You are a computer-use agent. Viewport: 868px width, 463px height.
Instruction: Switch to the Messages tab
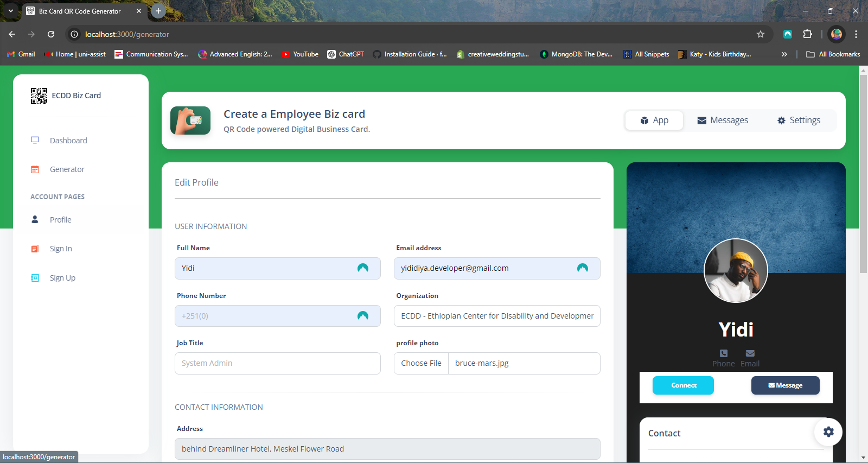tap(722, 120)
